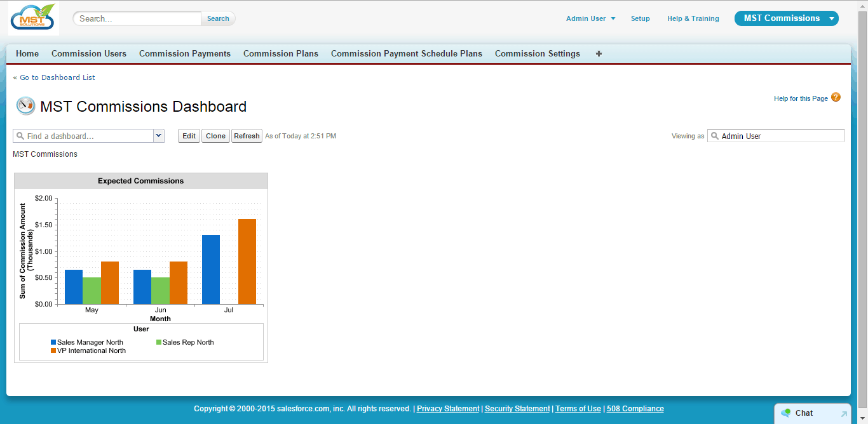Expand the Admin User menu
The image size is (868, 424).
click(x=590, y=18)
